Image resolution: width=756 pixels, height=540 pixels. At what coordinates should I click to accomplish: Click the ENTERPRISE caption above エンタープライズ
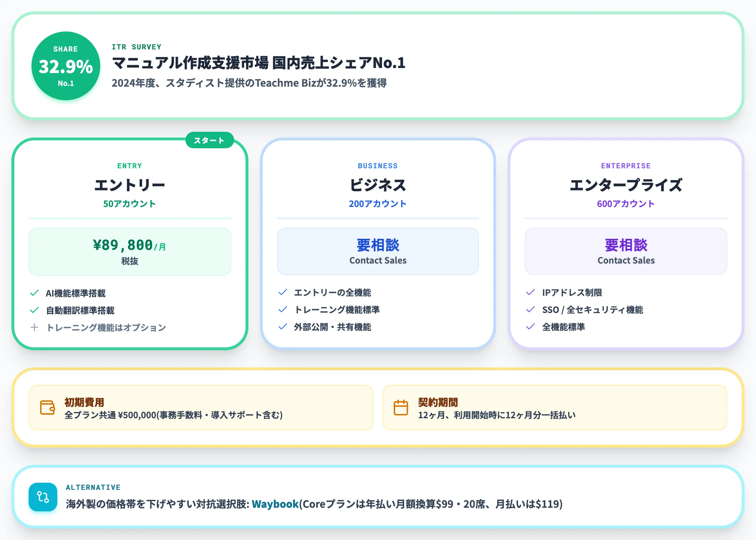pos(626,166)
